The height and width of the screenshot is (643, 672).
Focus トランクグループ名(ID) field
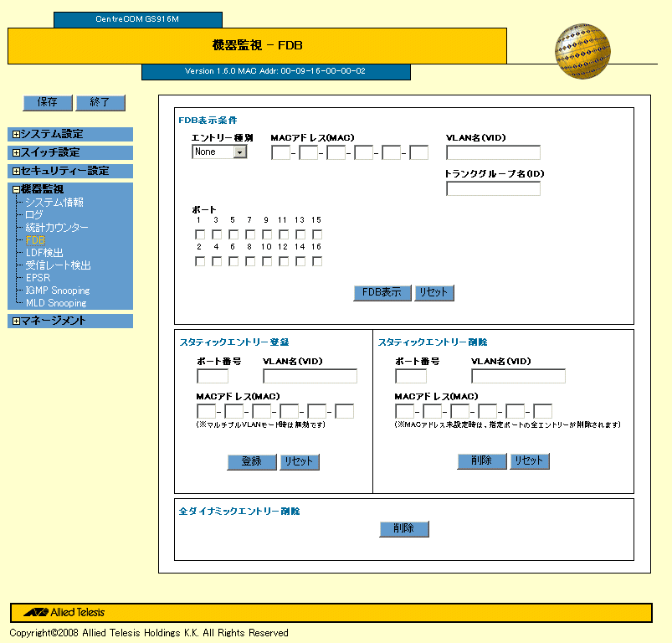click(x=493, y=188)
